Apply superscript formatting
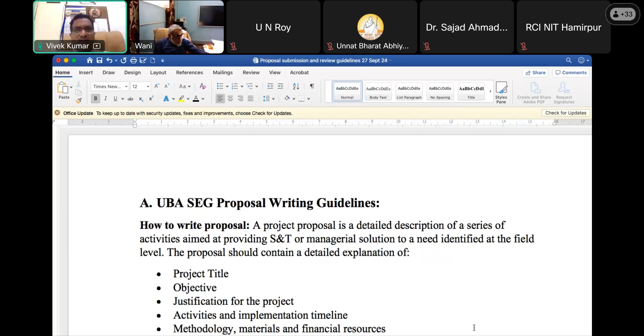This screenshot has height=336, width=644. click(151, 98)
